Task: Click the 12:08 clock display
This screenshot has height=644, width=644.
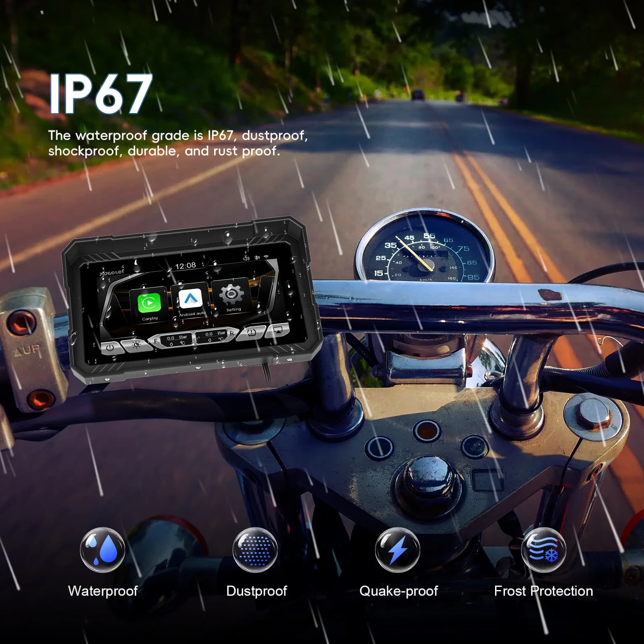Action: tap(186, 266)
